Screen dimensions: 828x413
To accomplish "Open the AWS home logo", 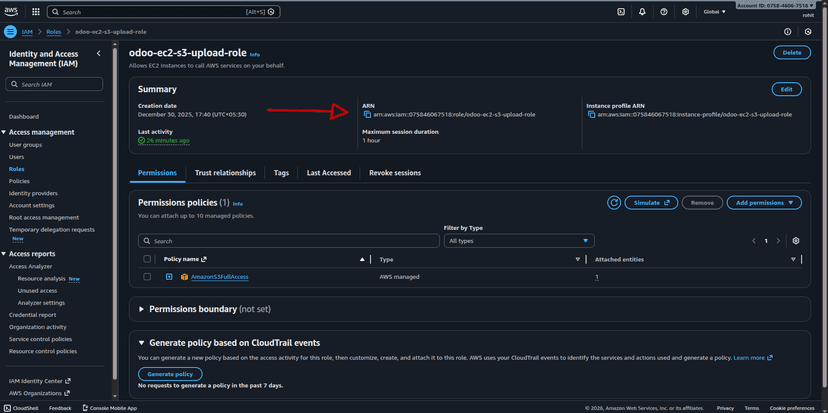I will (11, 12).
